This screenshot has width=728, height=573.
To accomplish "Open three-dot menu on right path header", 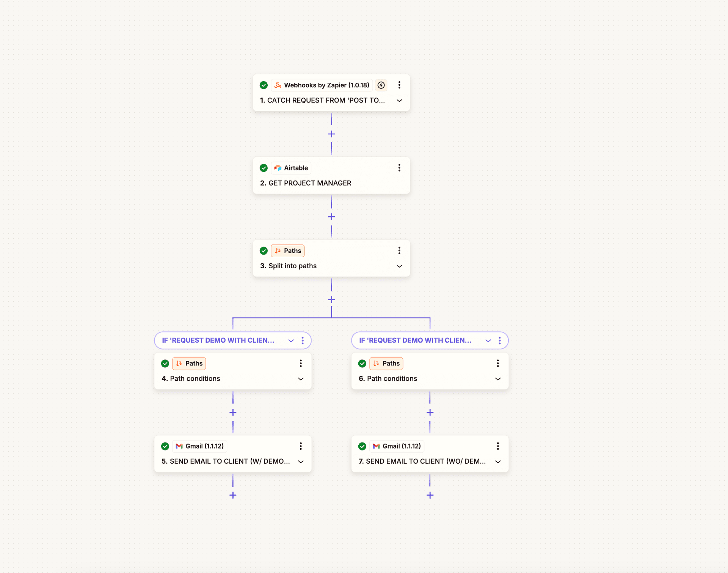I will 500,340.
